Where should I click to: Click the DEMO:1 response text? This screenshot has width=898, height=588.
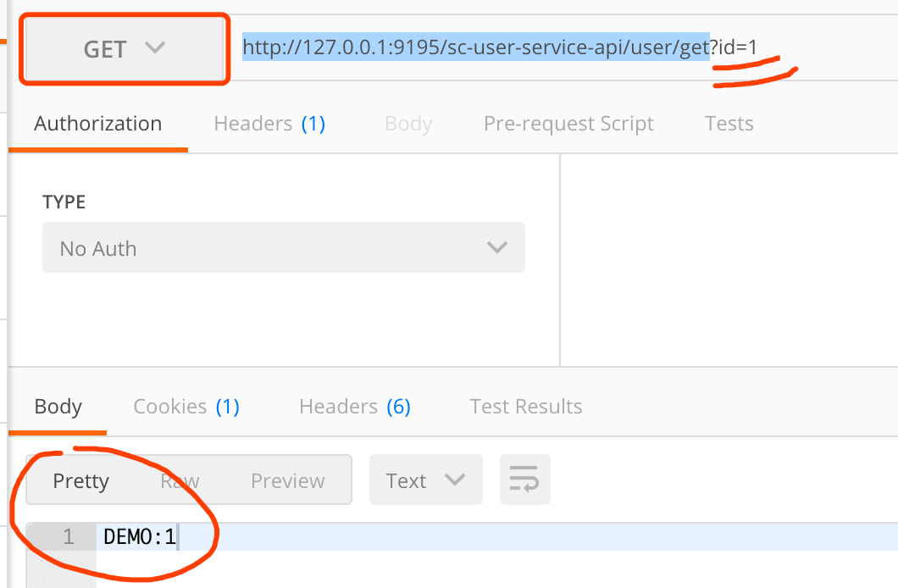[139, 537]
